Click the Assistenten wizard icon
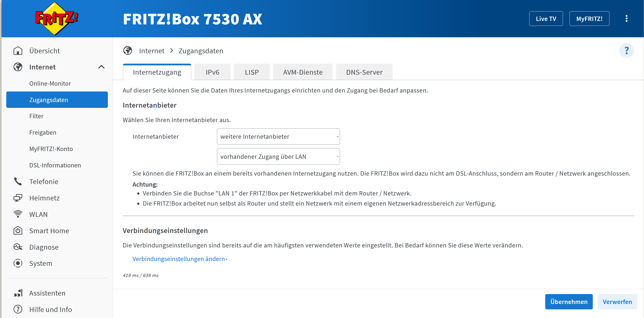The width and height of the screenshot is (644, 318). click(x=18, y=293)
